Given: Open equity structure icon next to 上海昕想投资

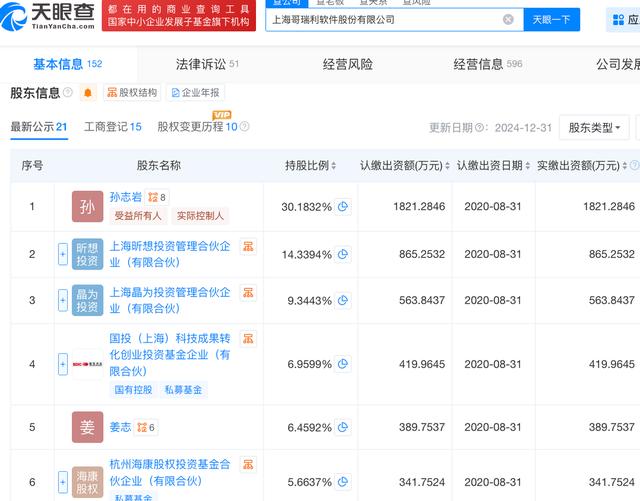Looking at the screenshot, I should pos(248,246).
